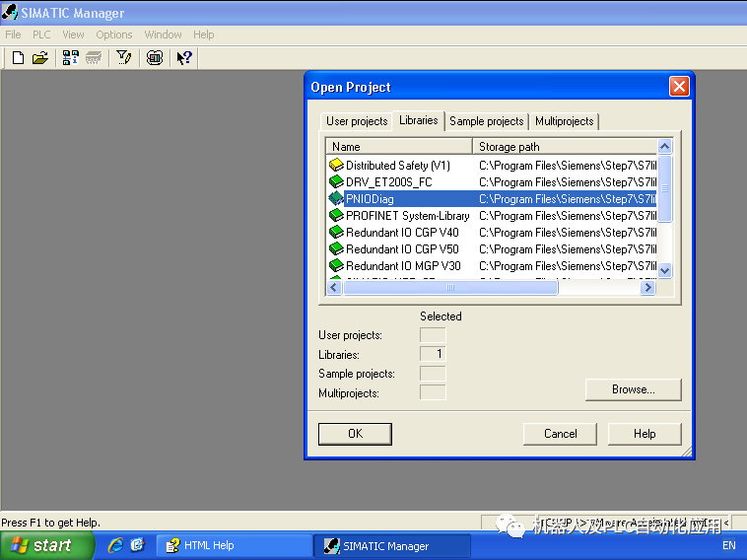Click SIMATIC Manager taskbar item
Viewport: 747px width, 560px height.
pyautogui.click(x=391, y=545)
